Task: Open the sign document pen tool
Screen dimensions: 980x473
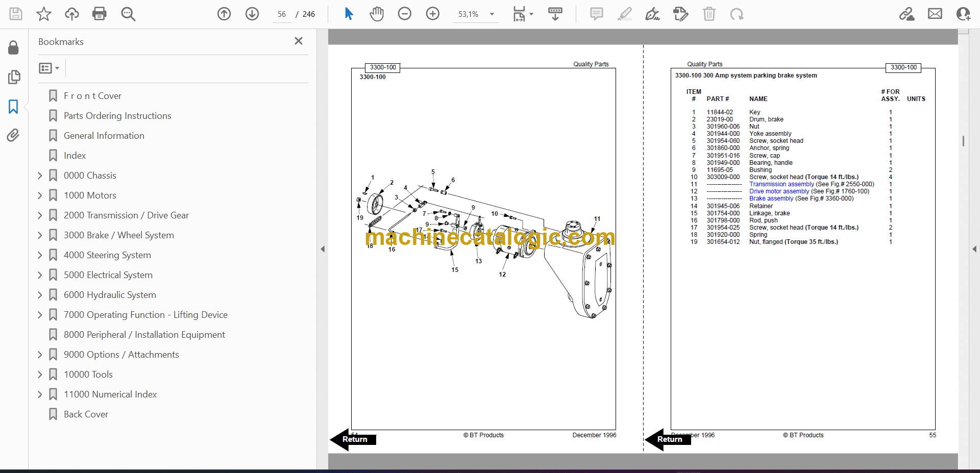Action: (x=653, y=14)
